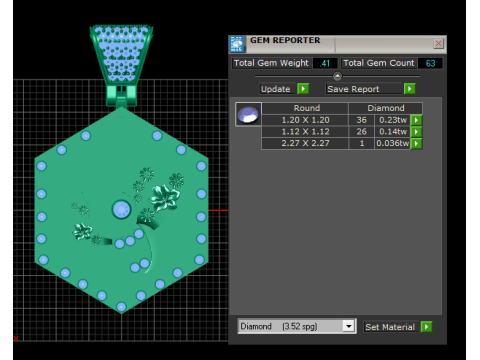This screenshot has height=360, width=480.
Task: Collapse panel using the round up-arrow handle
Action: point(337,76)
